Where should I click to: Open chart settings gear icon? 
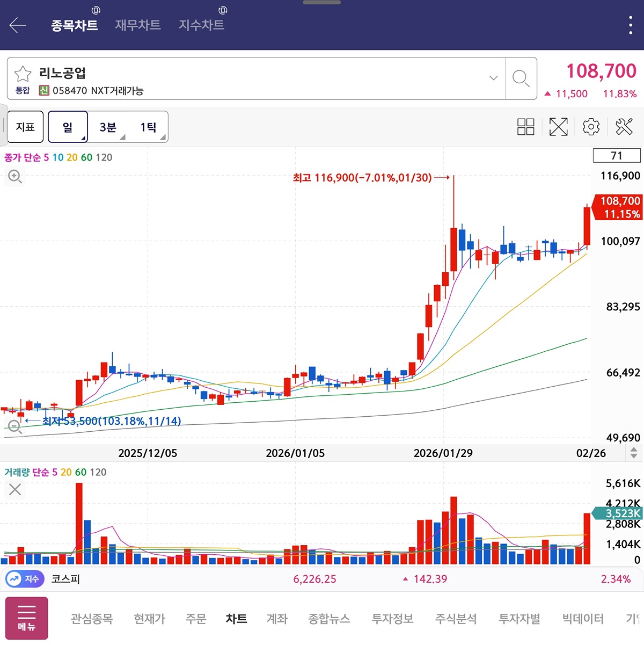click(591, 127)
